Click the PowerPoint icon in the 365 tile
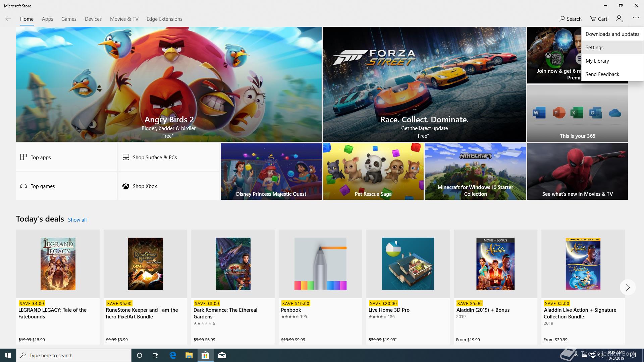Screen dimensions: 644x362 tap(558, 113)
